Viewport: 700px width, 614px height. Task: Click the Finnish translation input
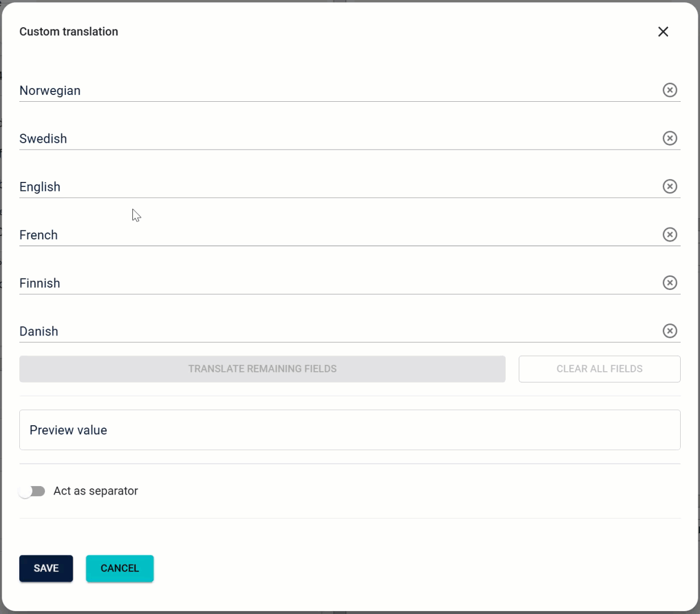click(x=335, y=283)
